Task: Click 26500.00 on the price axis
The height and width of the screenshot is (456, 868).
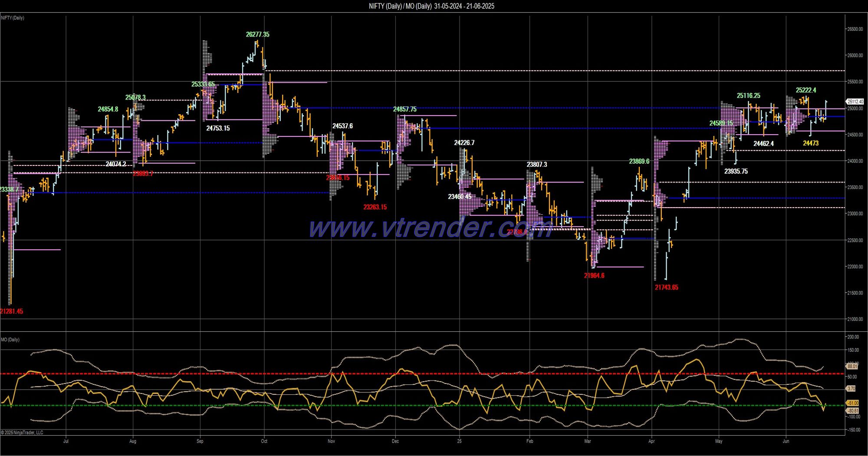Action: click(x=855, y=29)
